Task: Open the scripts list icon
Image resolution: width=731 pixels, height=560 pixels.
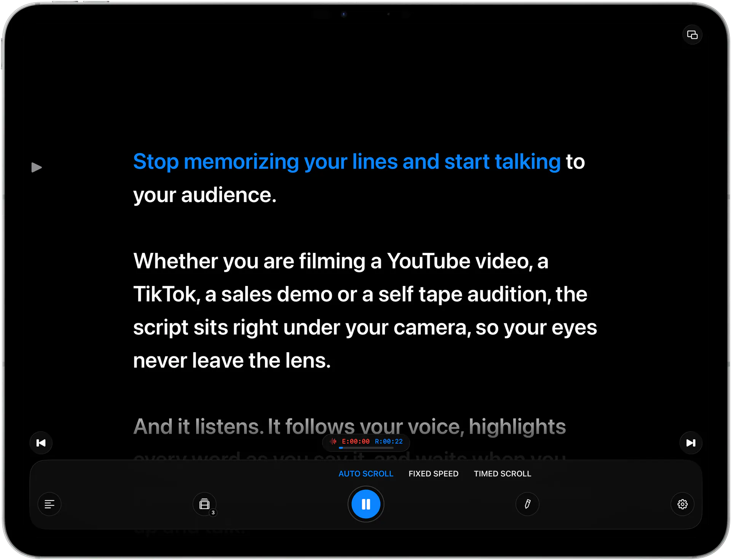Action: pyautogui.click(x=49, y=504)
